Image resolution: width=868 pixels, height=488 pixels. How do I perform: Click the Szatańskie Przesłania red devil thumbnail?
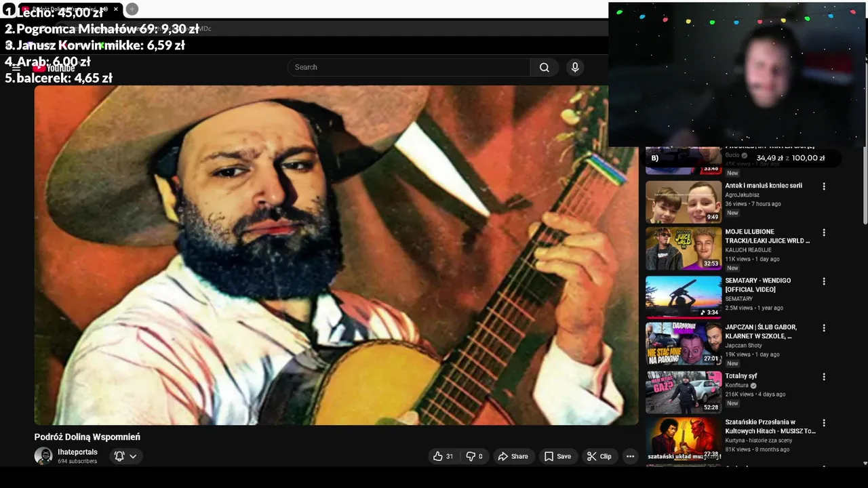[x=684, y=439]
